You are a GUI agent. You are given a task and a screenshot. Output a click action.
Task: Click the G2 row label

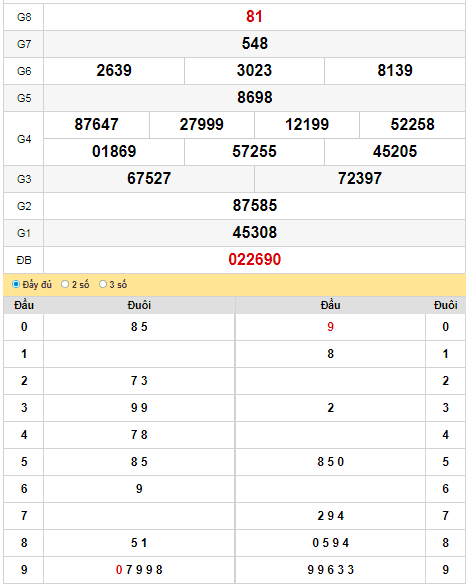[24, 206]
